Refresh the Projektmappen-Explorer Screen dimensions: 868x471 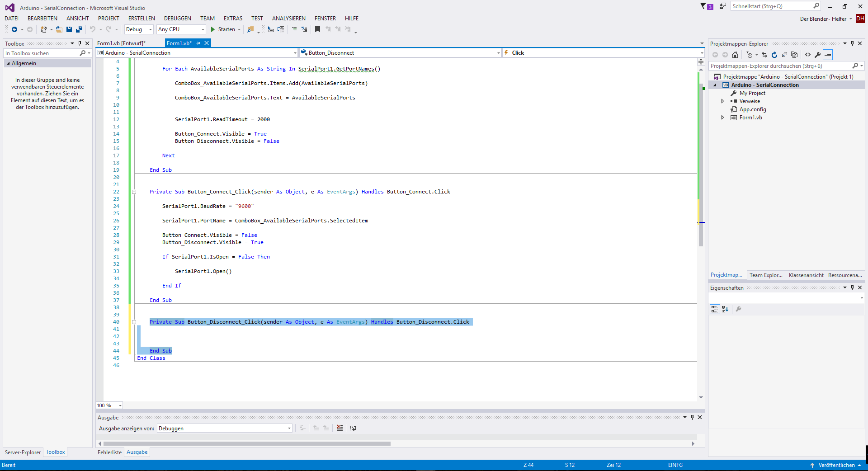pyautogui.click(x=774, y=55)
